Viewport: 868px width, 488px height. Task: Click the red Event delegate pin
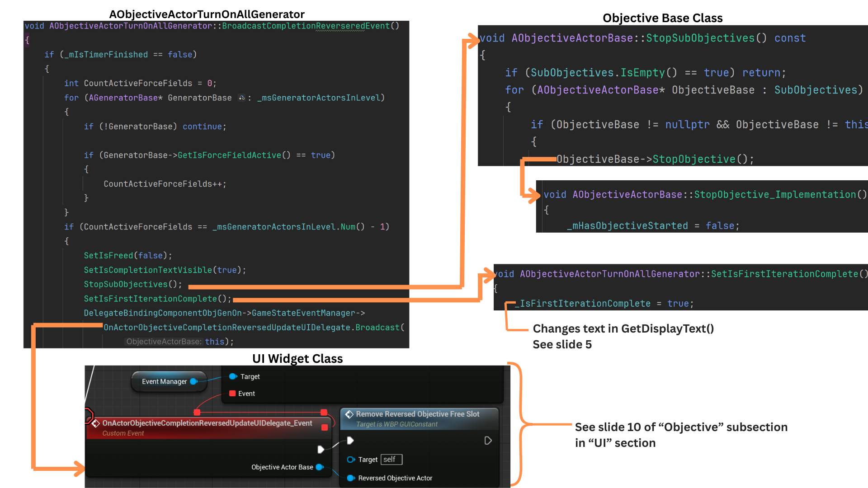click(x=232, y=394)
